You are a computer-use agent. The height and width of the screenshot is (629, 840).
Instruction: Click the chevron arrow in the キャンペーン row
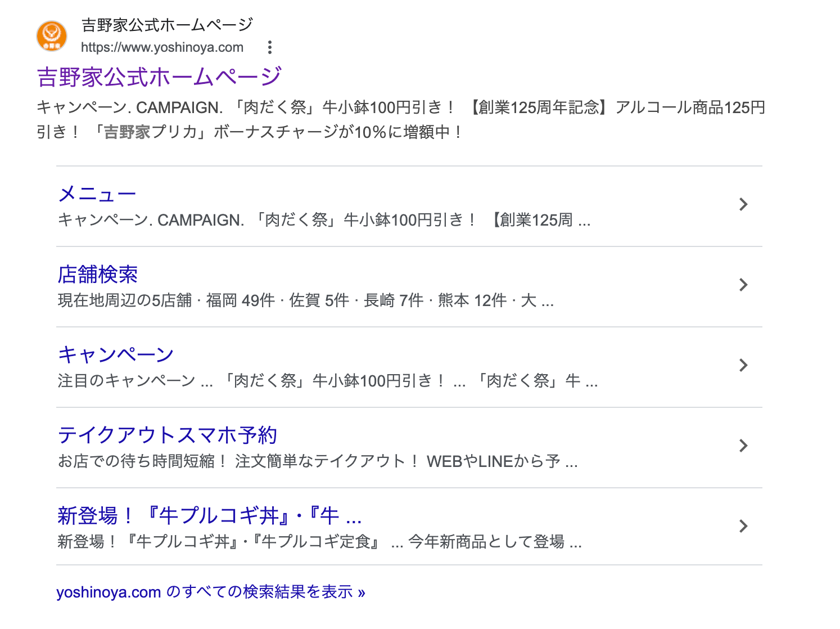(743, 365)
